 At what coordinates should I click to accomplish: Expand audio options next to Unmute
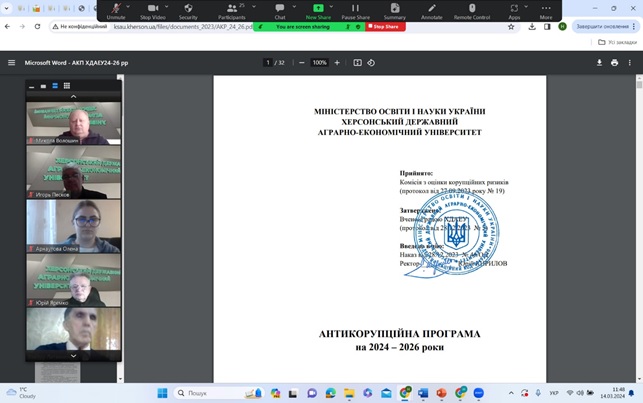[x=128, y=7]
